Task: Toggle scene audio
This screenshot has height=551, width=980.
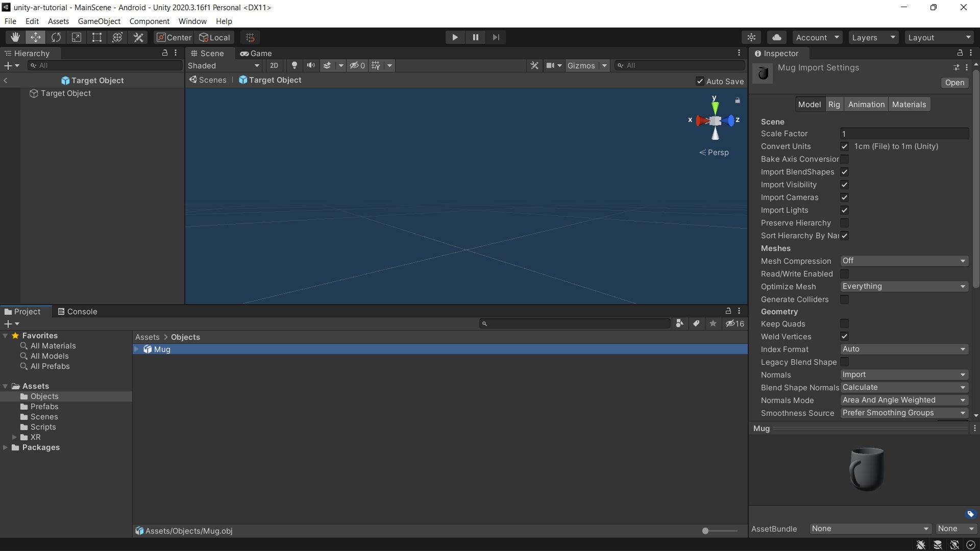Action: click(310, 65)
